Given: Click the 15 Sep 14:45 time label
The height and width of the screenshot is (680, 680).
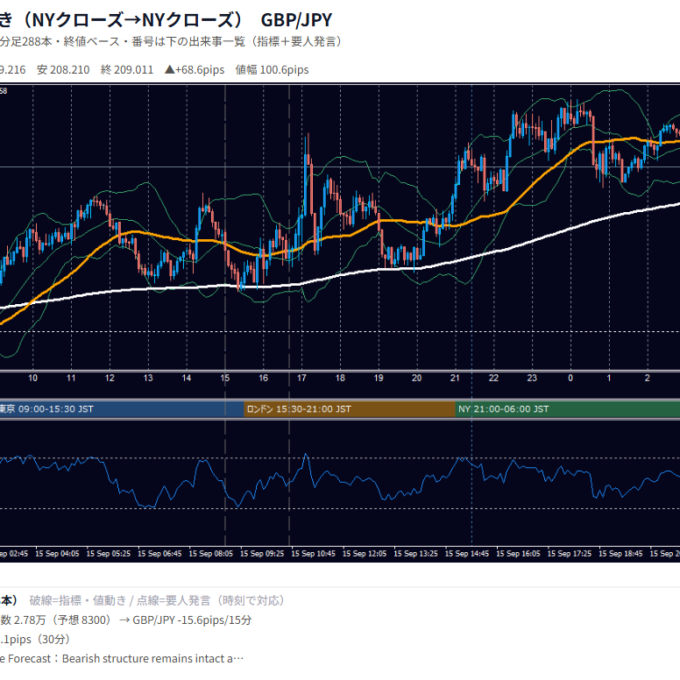Looking at the screenshot, I should (x=467, y=554).
